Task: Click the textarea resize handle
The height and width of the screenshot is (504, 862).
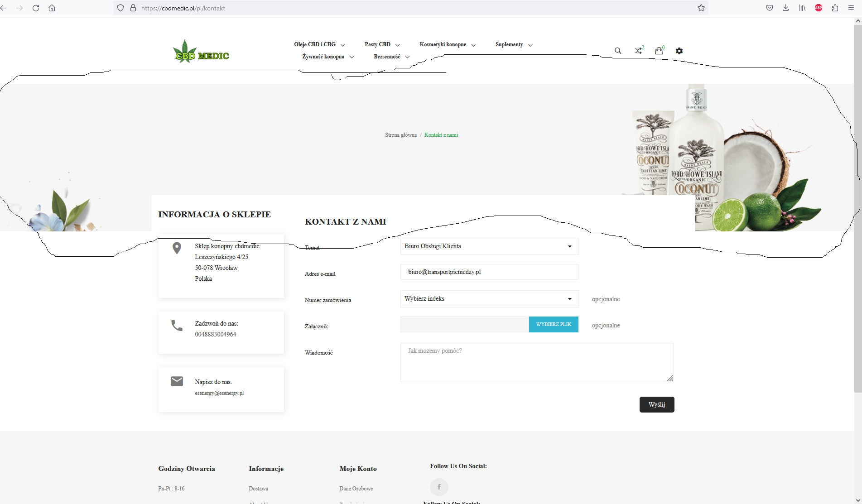Action: tap(670, 378)
